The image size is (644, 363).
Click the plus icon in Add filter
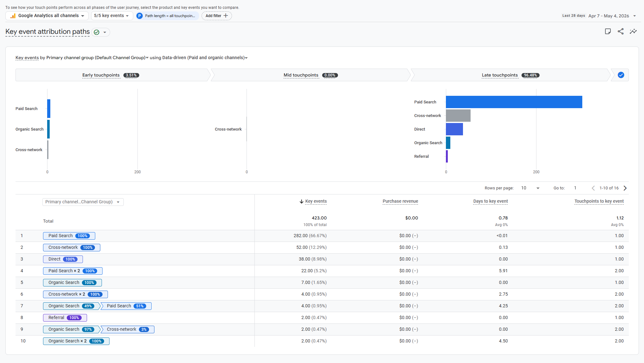coord(226,15)
